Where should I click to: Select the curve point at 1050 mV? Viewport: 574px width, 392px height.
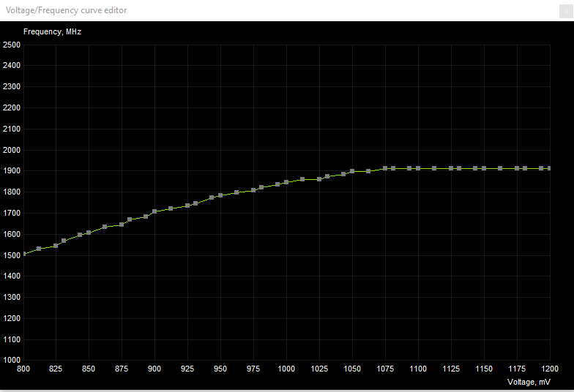click(352, 171)
